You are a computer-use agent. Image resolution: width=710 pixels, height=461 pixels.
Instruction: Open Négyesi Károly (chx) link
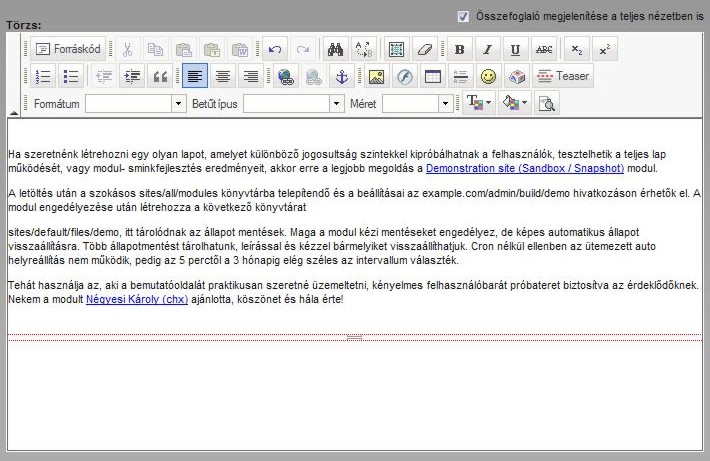137,299
